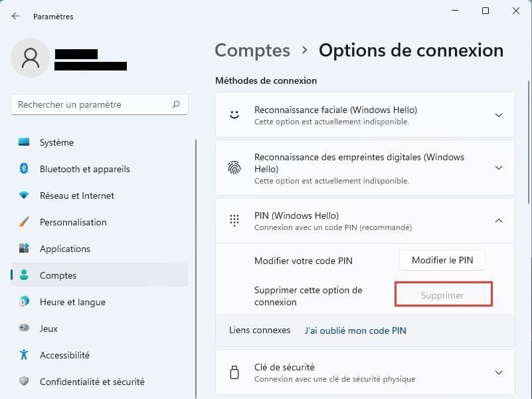
Task: Click the back arrow icon
Action: [15, 17]
